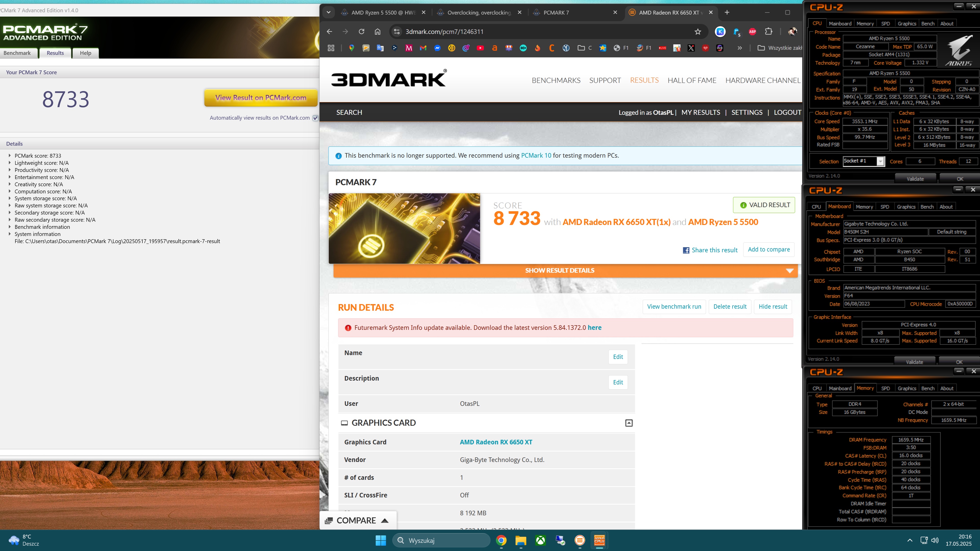The width and height of the screenshot is (980, 551).
Task: Open the X (Twitter) bookmark icon
Action: (x=691, y=48)
